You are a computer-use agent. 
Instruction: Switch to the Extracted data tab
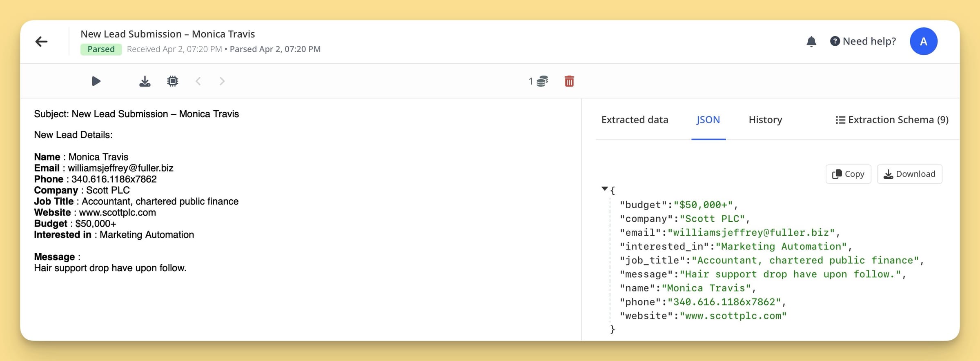635,120
